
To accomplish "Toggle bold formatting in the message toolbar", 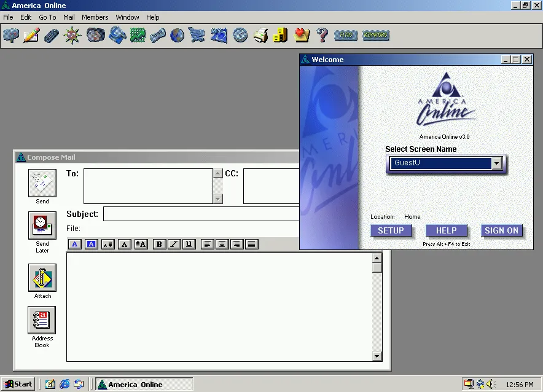I will (159, 244).
